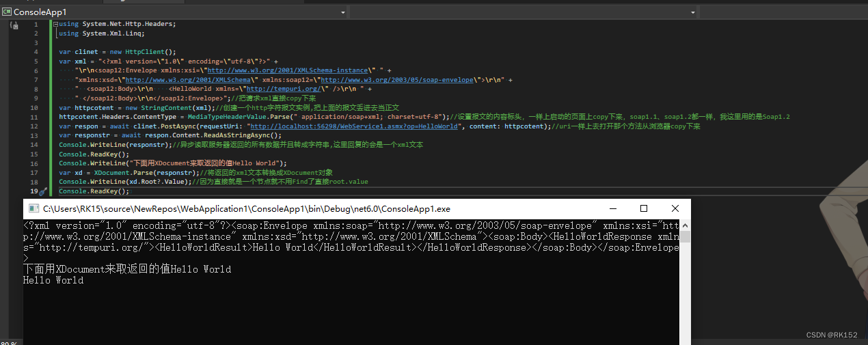Click Console.ReadKey on line 19
Image resolution: width=868 pixels, height=345 pixels.
pos(89,191)
